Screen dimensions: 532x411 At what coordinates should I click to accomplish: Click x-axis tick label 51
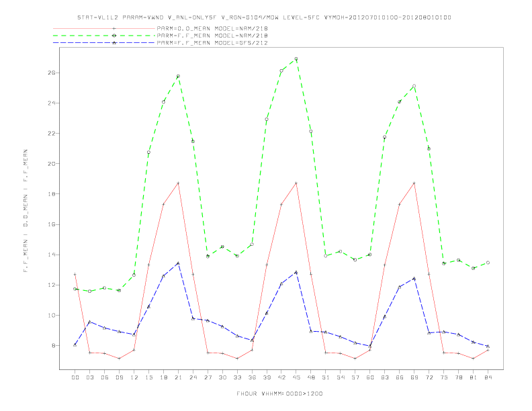(x=326, y=377)
